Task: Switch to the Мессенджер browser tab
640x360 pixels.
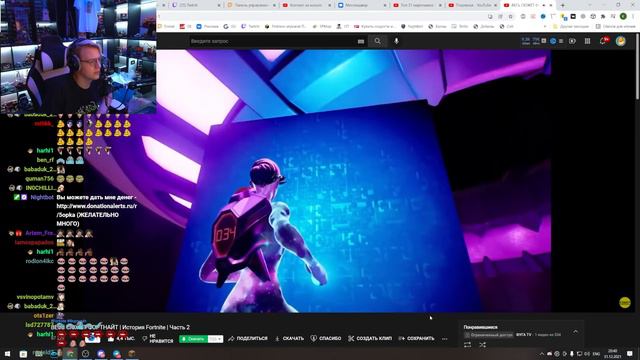Action: 362,5
